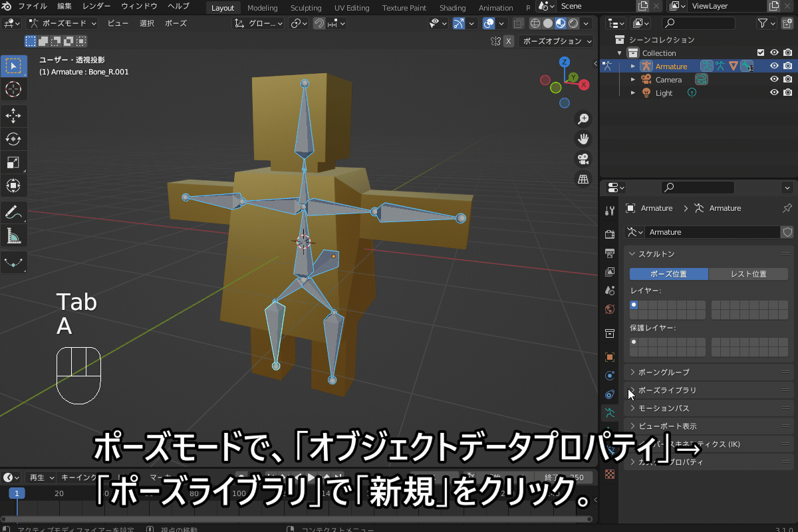Select the Move tool in the viewport toolbar
The image size is (798, 532).
(13, 116)
